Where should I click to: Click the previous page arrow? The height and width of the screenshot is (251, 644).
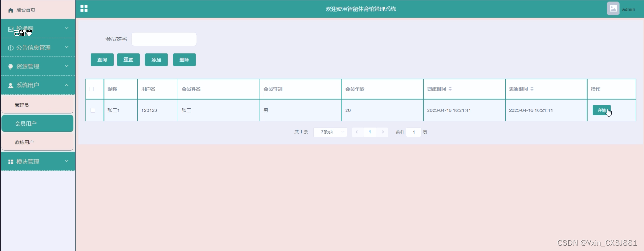(x=357, y=132)
